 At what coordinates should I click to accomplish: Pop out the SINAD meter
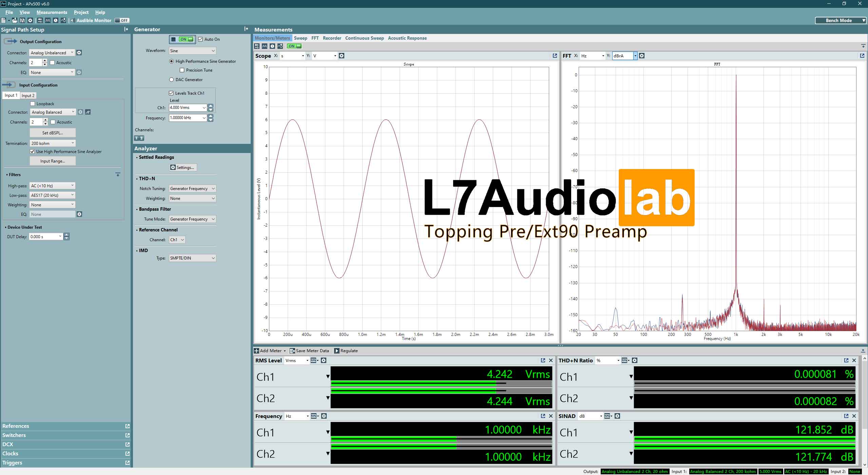846,416
